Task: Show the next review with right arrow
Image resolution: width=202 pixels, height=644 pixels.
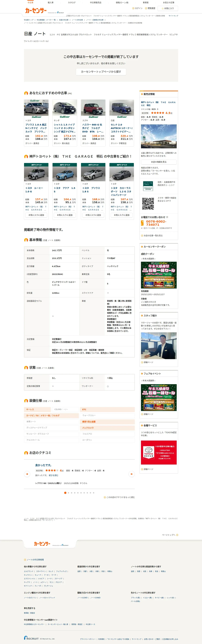Action: click(132, 474)
